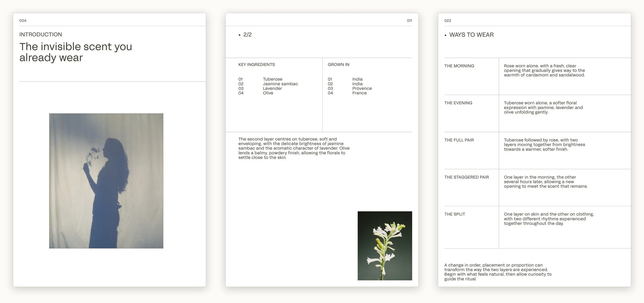Click the KEY INGREDIENTS column header
This screenshot has height=303, width=644.
[x=257, y=65]
